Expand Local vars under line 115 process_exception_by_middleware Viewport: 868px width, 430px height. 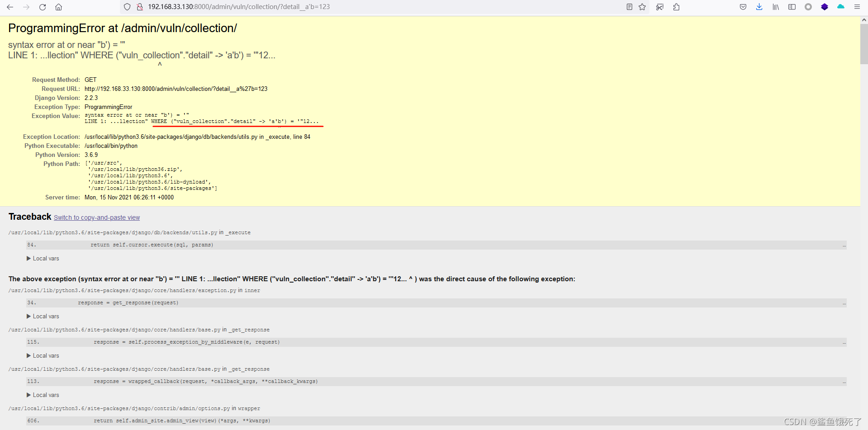point(43,356)
